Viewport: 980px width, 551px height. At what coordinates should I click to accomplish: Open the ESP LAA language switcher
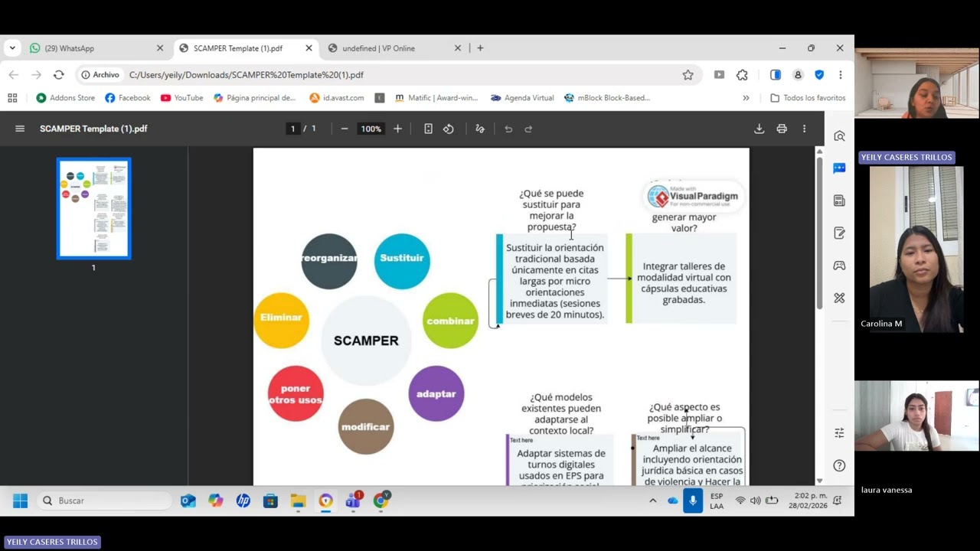click(x=717, y=500)
